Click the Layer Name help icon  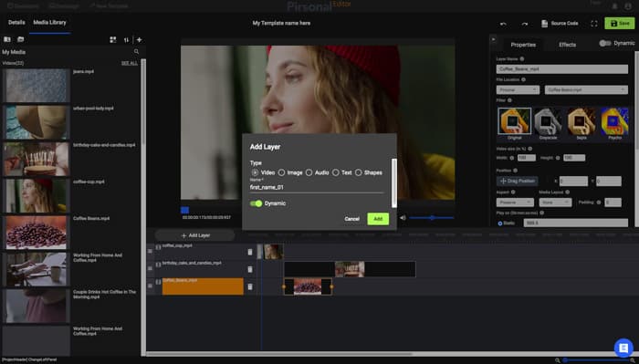click(x=522, y=59)
